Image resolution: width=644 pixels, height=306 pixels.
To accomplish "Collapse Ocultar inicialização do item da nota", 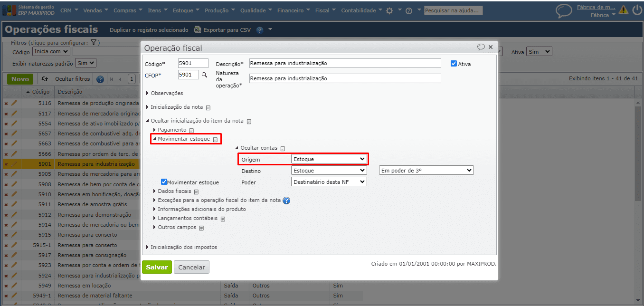I will (195, 121).
